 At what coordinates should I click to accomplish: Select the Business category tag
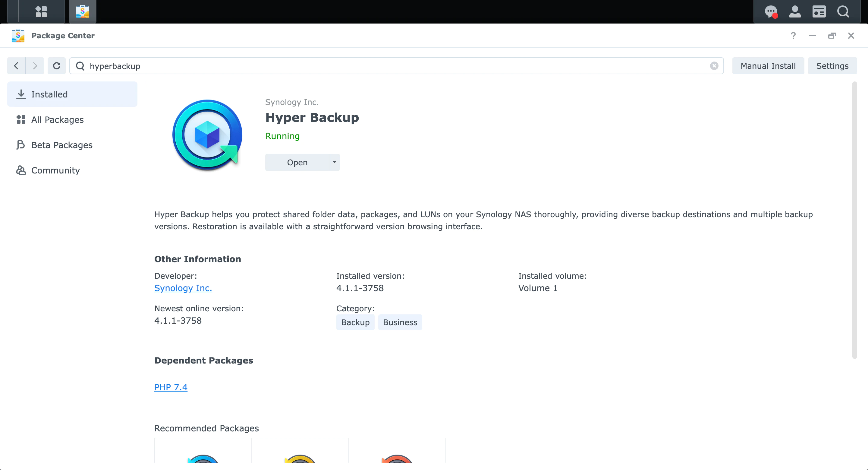[x=400, y=322]
